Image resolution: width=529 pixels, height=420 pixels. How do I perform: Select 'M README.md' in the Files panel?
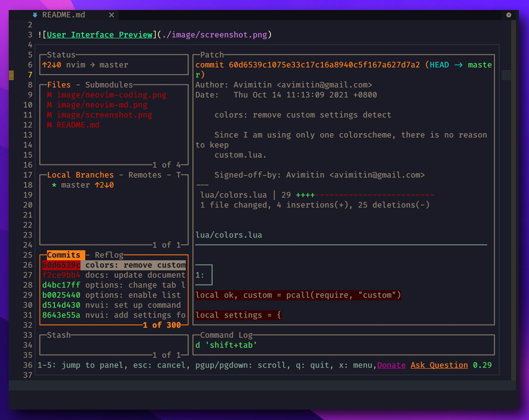tap(73, 125)
